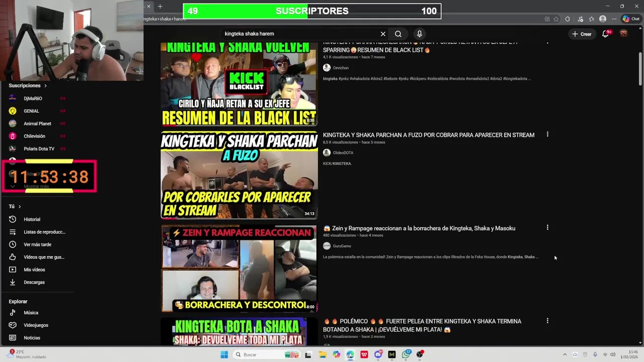Visit the Cevichon channel
The image size is (644, 362).
click(341, 68)
